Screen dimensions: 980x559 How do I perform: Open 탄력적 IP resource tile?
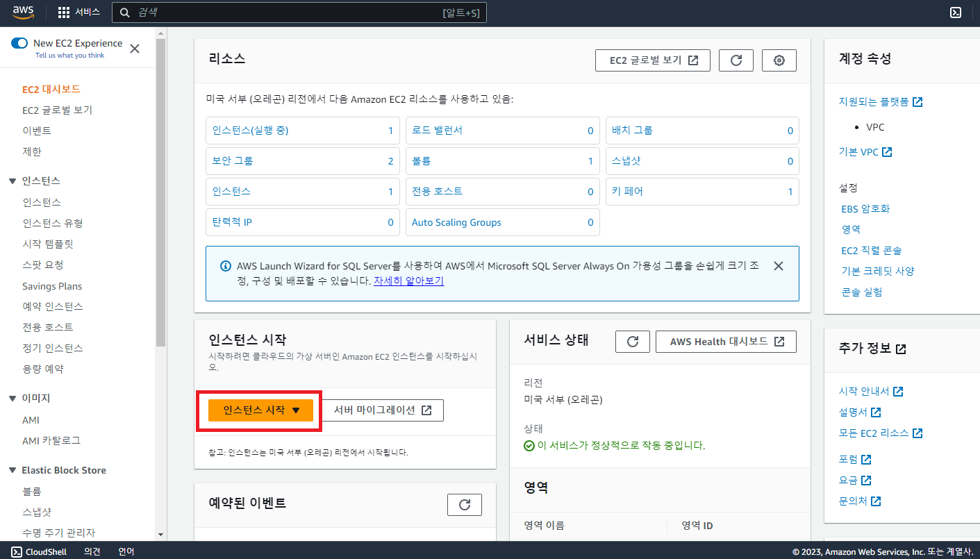tap(303, 222)
